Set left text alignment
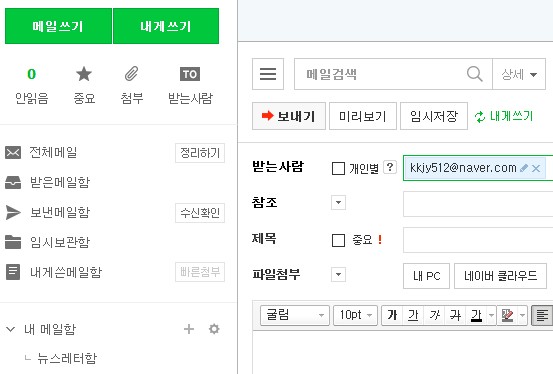 [x=542, y=315]
